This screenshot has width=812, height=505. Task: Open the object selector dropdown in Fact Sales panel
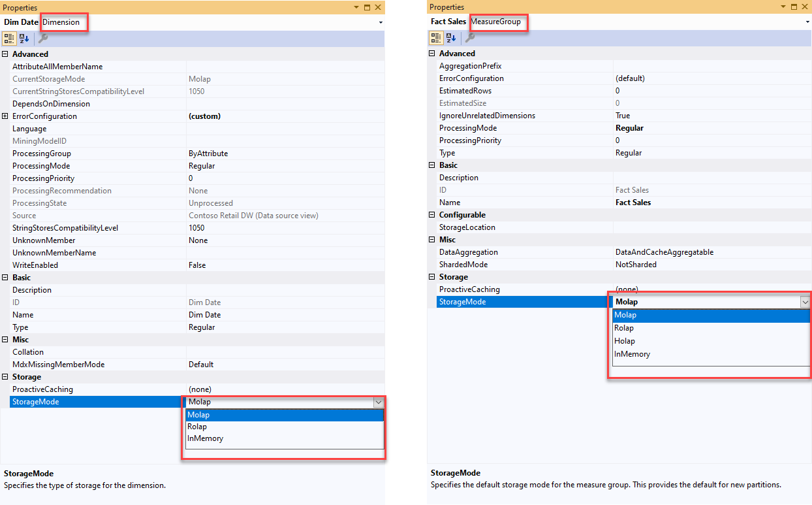point(806,22)
